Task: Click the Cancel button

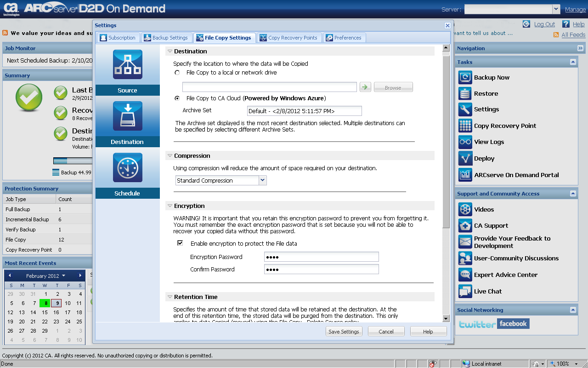Action: [x=386, y=332]
